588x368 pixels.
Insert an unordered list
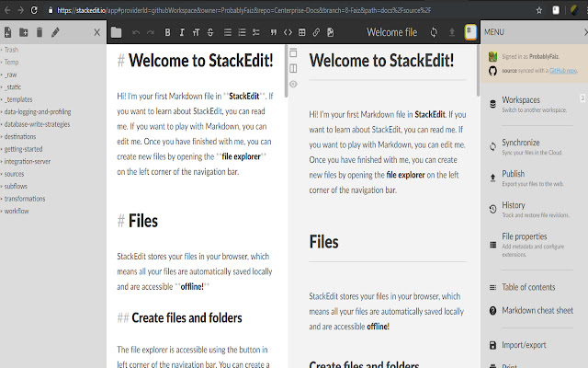(228, 32)
